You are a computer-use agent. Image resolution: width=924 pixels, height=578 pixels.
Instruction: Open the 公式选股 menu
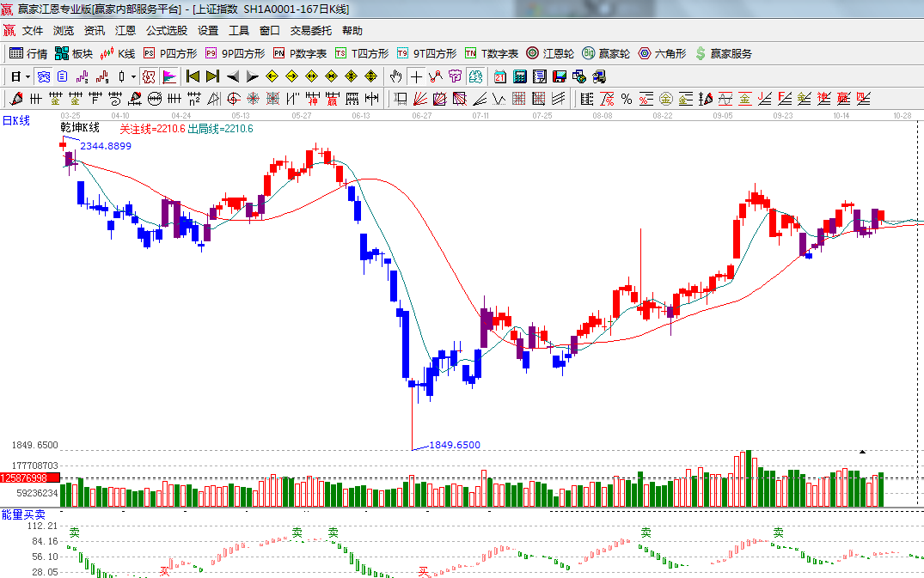tap(166, 30)
